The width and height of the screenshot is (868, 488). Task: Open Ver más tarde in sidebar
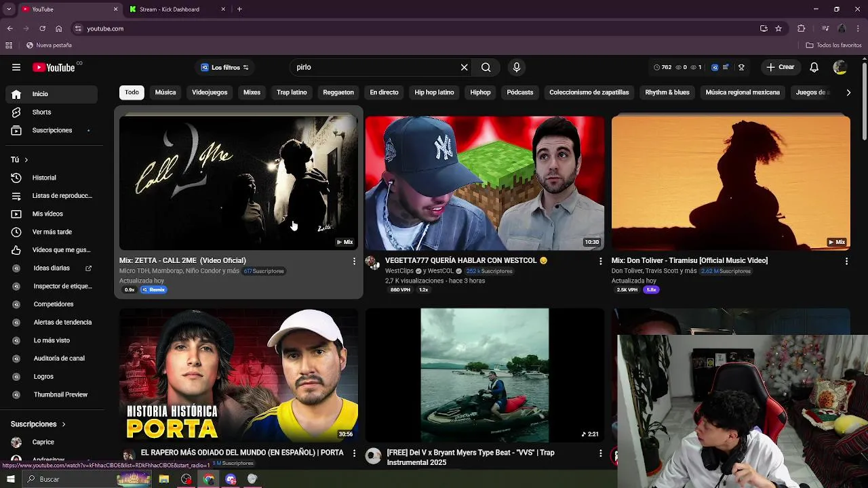[x=52, y=232]
